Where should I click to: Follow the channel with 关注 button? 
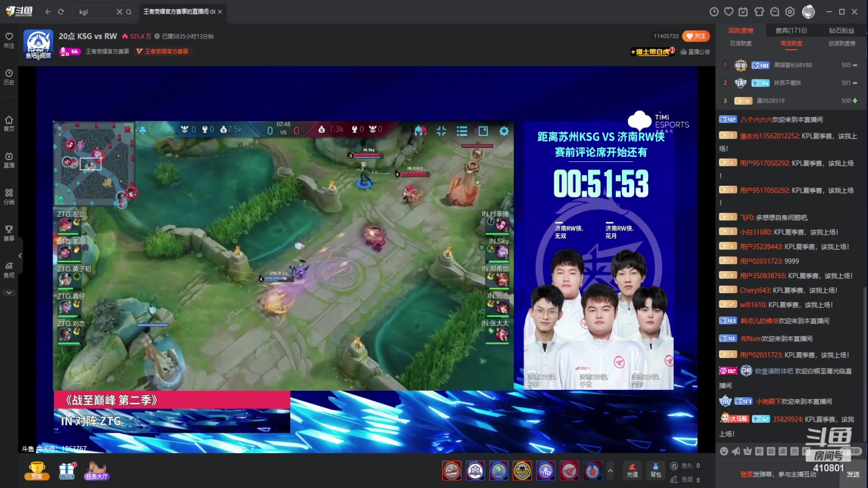(696, 36)
